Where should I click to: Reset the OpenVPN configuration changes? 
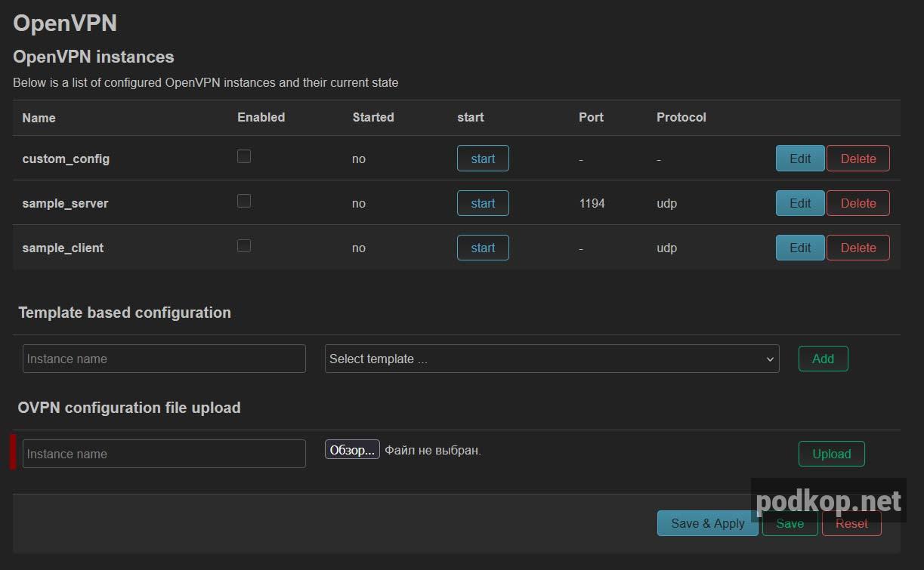tap(851, 522)
